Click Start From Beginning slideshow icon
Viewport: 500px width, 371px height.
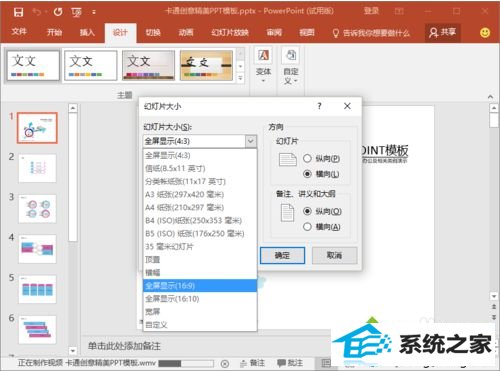(76, 13)
